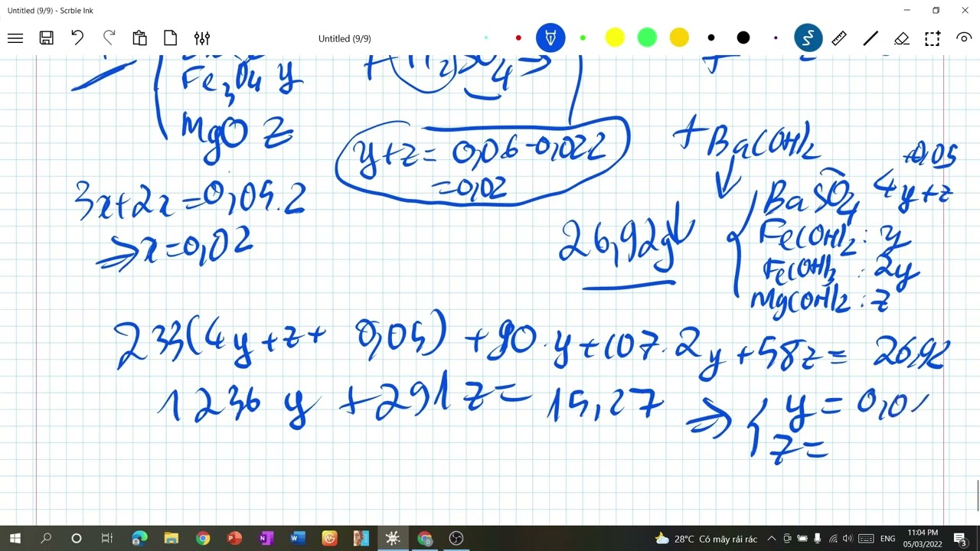980x551 pixels.
Task: Open OBS Studio from the taskbar
Action: coord(456,539)
